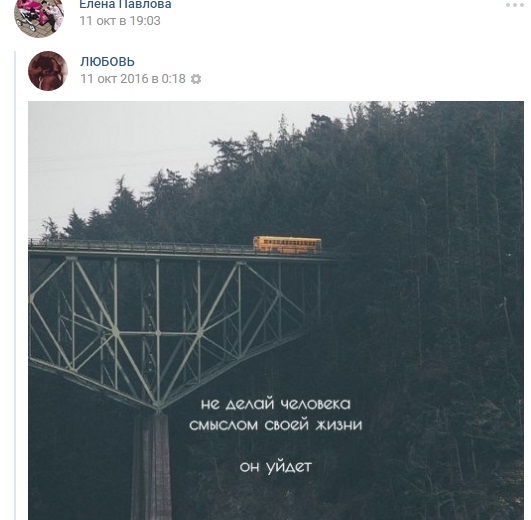Click the Елена Павлова name link
This screenshot has width=531, height=520.
tap(125, 5)
